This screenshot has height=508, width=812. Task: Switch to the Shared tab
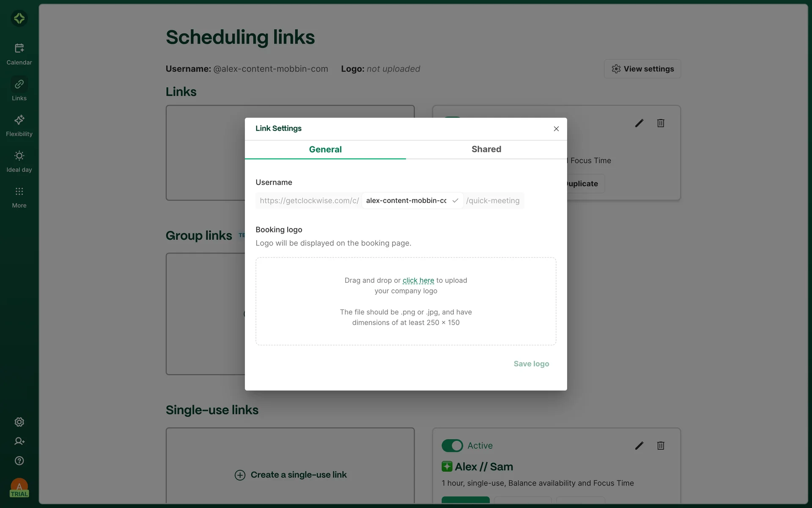pyautogui.click(x=486, y=149)
